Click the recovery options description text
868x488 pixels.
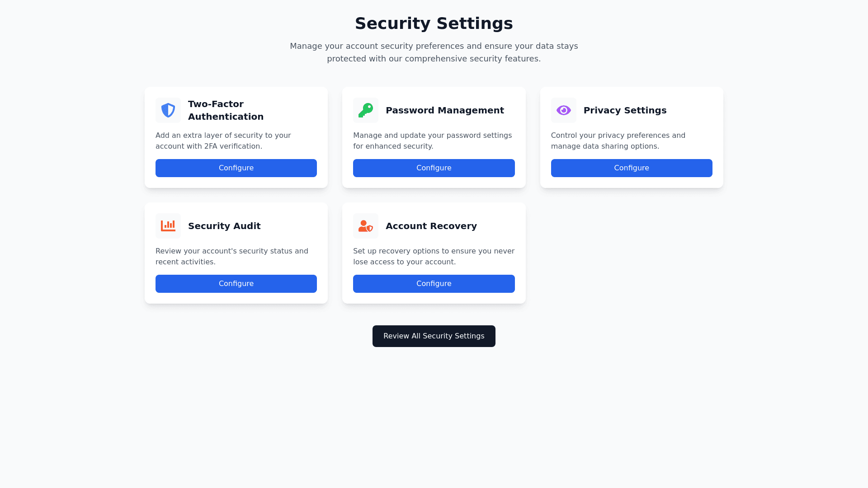click(x=434, y=257)
